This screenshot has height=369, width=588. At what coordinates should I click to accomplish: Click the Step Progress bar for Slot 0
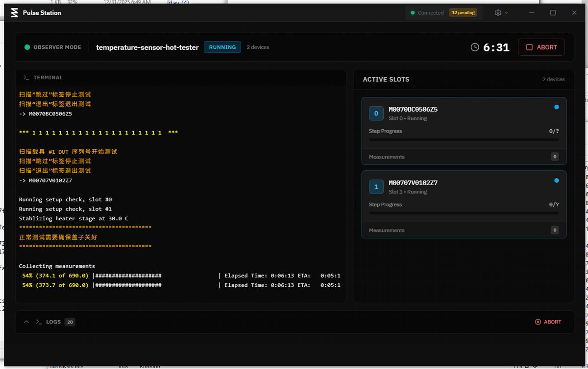pyautogui.click(x=464, y=139)
